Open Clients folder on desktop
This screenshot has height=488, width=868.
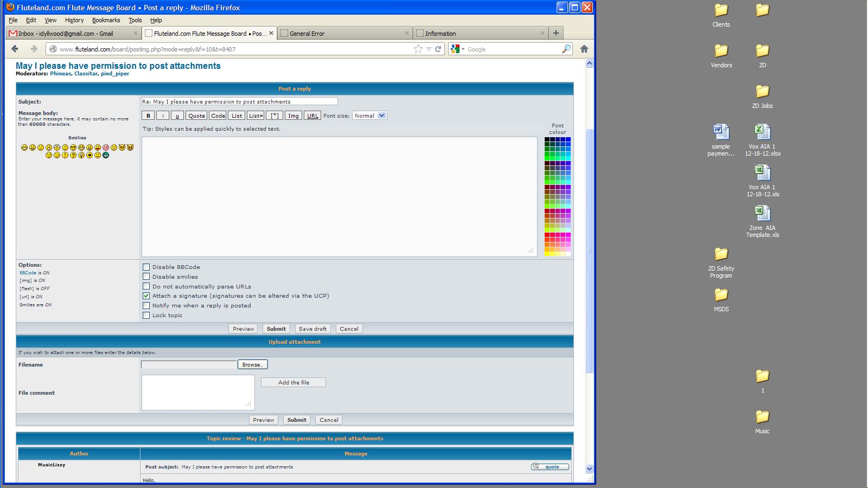point(721,15)
